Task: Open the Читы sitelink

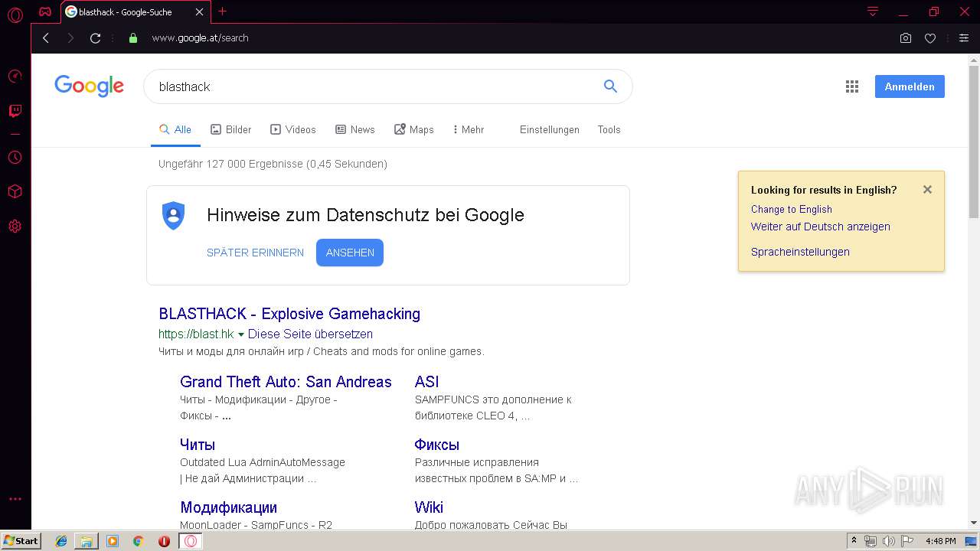Action: 198,445
